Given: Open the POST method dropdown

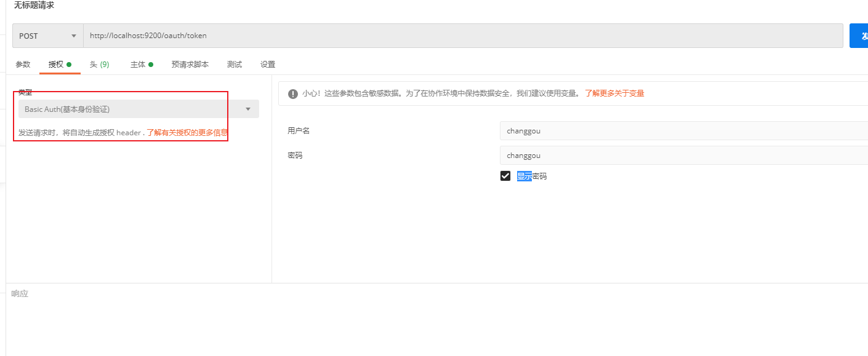Looking at the screenshot, I should coord(48,36).
